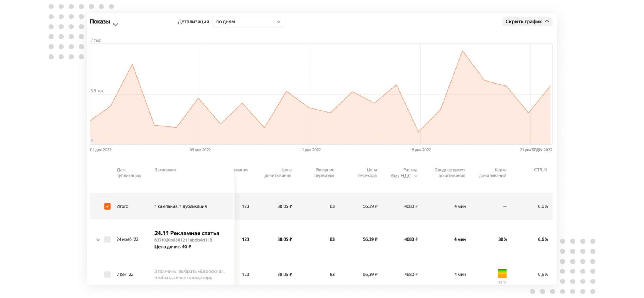Open the gradient read-through map thumbnail
This screenshot has width=644, height=298.
502,273
